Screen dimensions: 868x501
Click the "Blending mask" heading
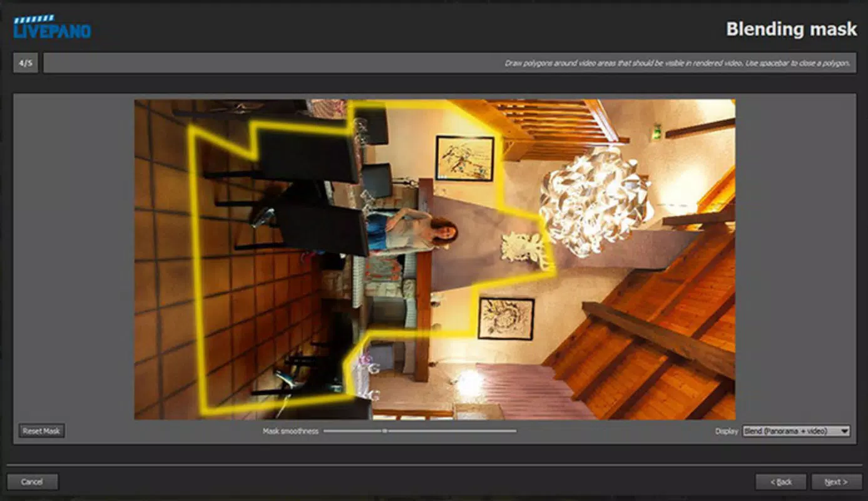coord(791,29)
